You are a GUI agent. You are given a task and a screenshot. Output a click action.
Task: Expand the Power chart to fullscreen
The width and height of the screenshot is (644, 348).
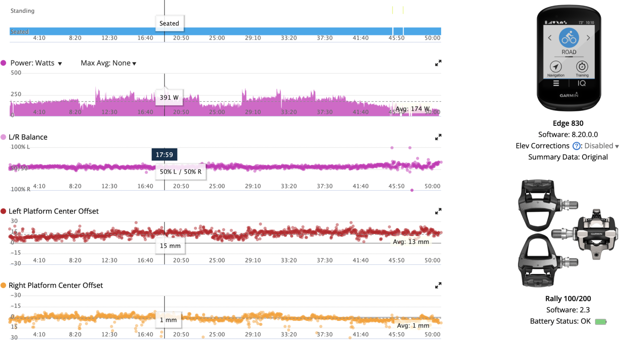pyautogui.click(x=438, y=63)
